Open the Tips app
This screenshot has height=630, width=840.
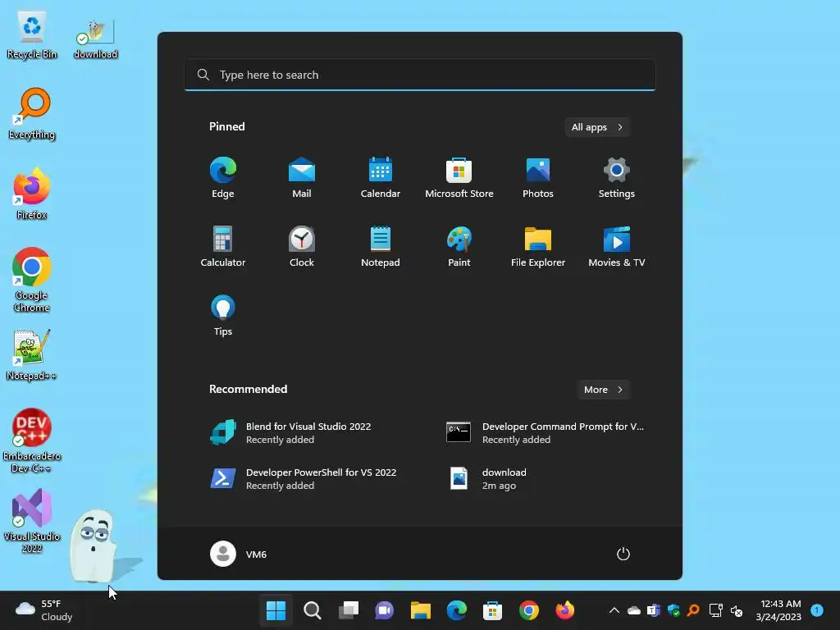coord(223,316)
